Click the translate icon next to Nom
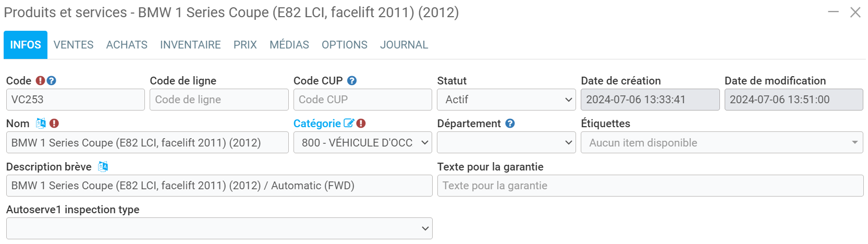Image resolution: width=868 pixels, height=244 pixels. 41,124
